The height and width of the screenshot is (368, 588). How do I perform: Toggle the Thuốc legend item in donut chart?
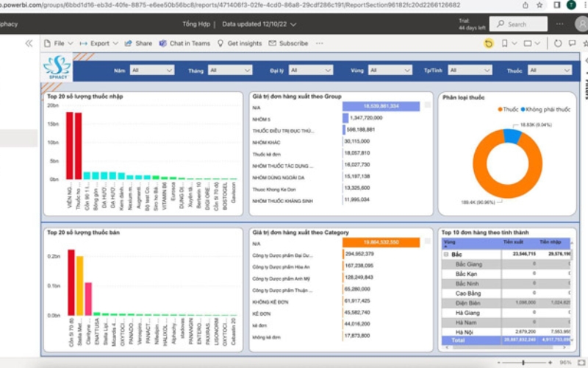(x=508, y=109)
